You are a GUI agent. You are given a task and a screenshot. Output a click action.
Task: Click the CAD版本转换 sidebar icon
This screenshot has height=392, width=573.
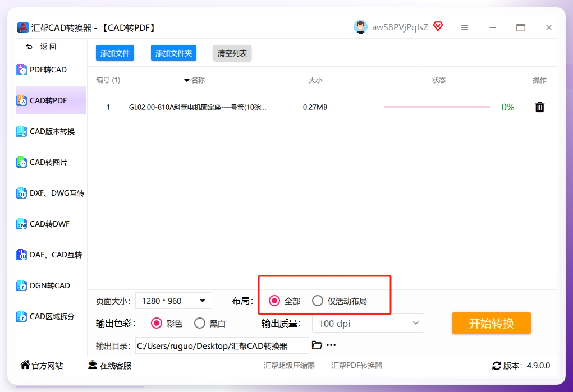[21, 131]
